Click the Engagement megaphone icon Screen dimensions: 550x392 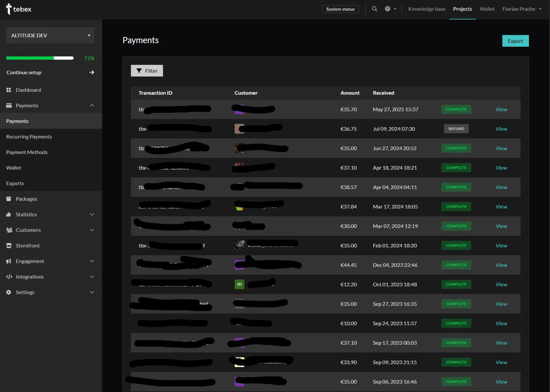(x=9, y=261)
